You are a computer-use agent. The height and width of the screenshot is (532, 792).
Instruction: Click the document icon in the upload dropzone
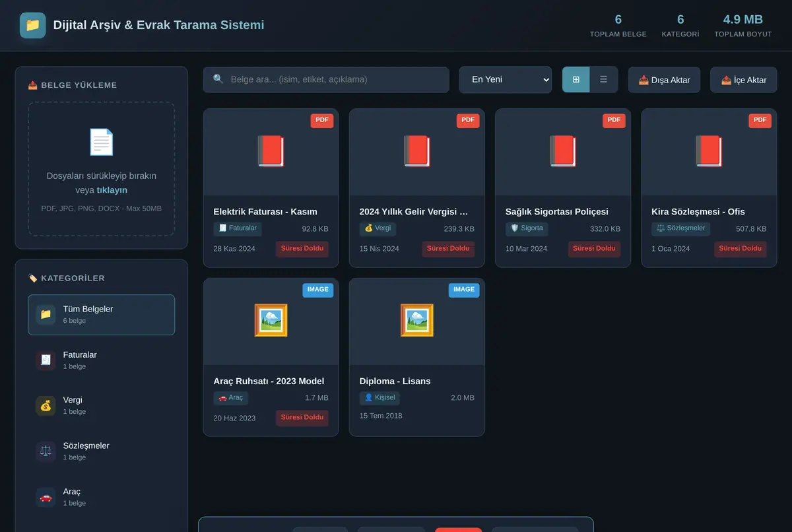pos(101,142)
